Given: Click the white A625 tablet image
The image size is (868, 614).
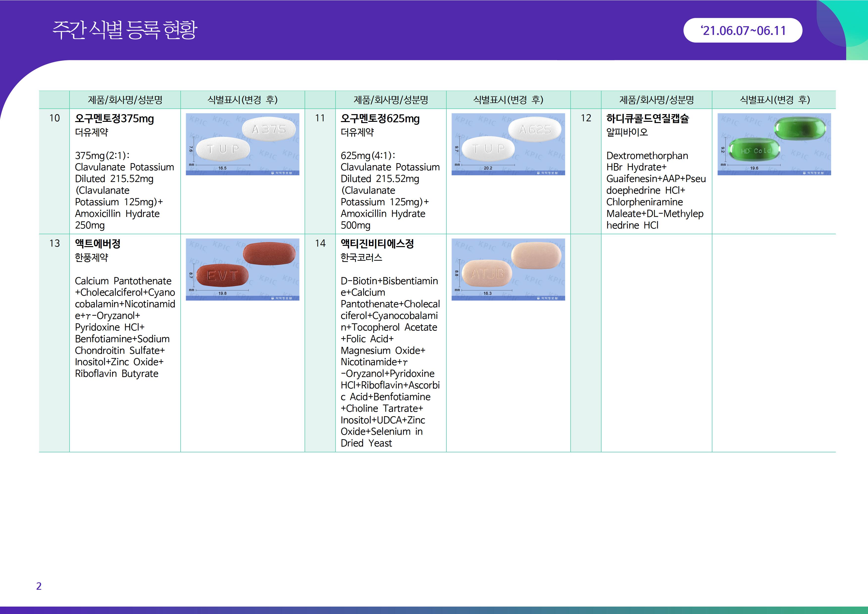Looking at the screenshot, I should click(x=508, y=144).
